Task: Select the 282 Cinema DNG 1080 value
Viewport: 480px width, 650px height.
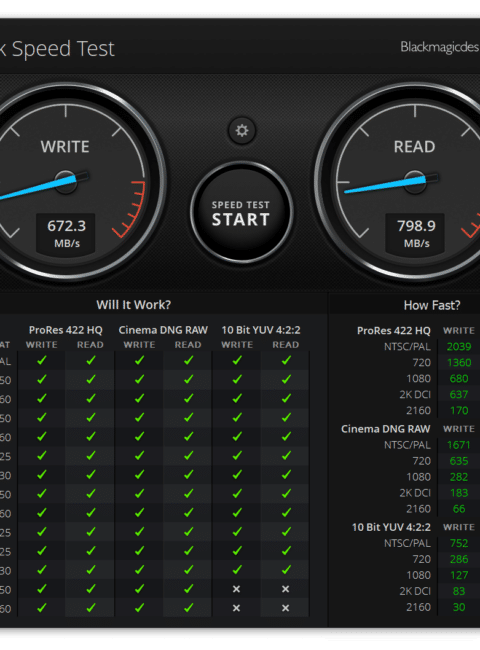Action: coord(459,477)
